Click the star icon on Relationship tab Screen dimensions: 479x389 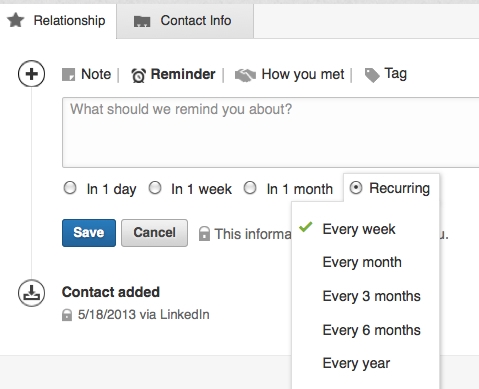tap(16, 20)
